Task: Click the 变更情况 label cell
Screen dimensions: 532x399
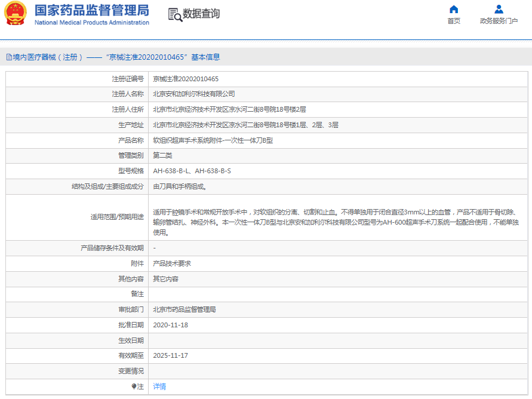Action: tap(77, 371)
